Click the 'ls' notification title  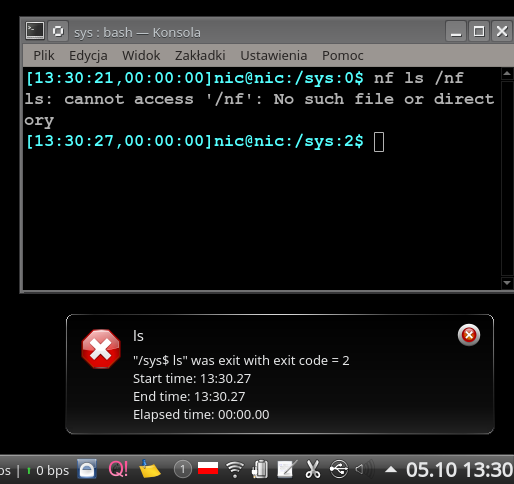click(x=138, y=336)
